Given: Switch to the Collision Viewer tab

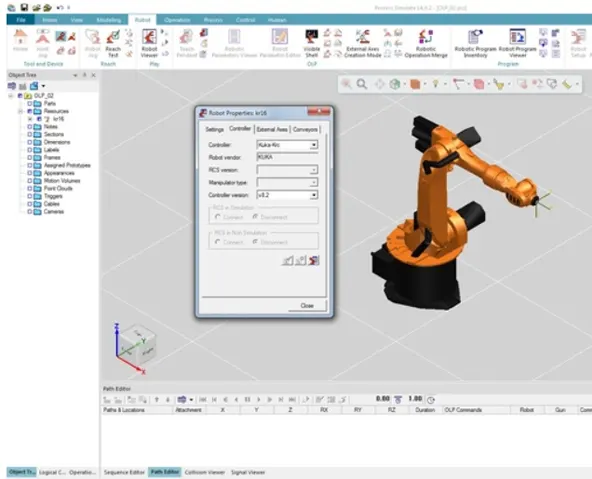Looking at the screenshot, I should (x=205, y=472).
